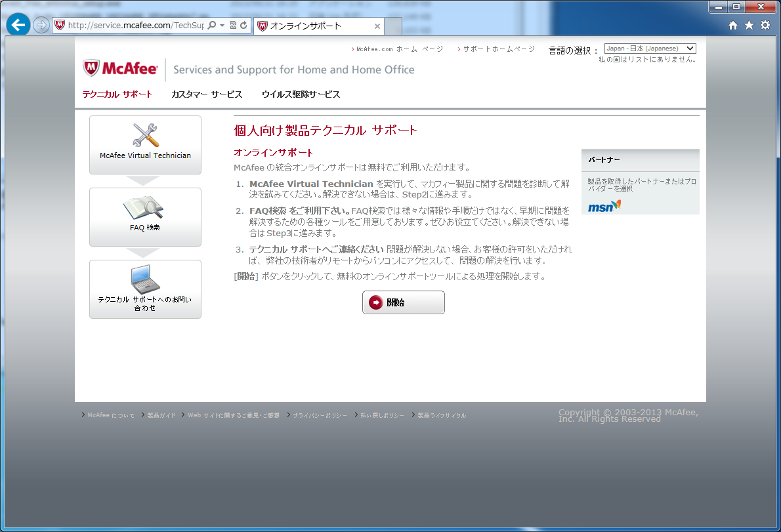Click the パートナー panel header

(641, 160)
